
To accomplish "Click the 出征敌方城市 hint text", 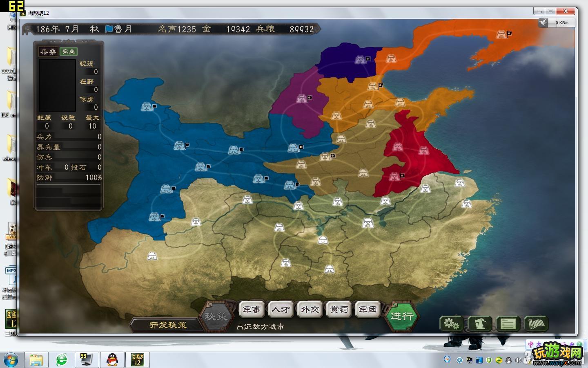I will coord(260,326).
